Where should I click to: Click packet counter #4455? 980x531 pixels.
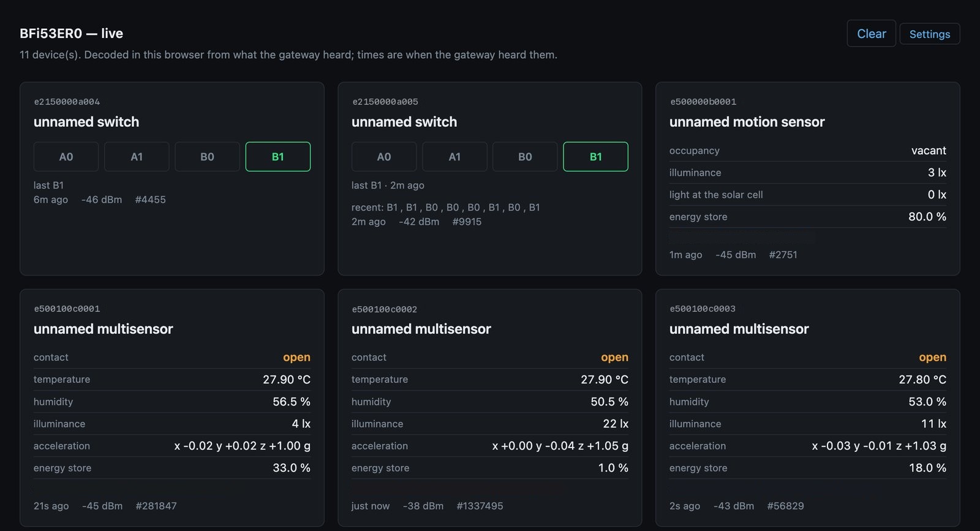(151, 200)
